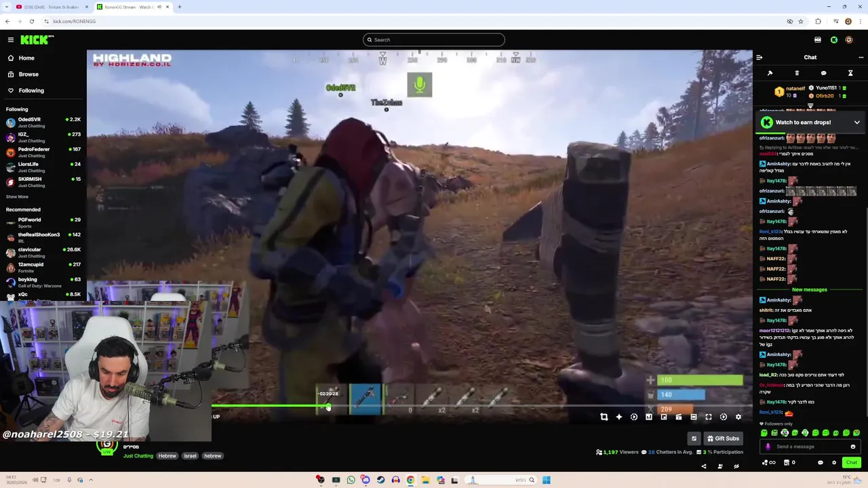Click the chat bubble icon beside chat gear
868x488 pixels.
coord(820,463)
